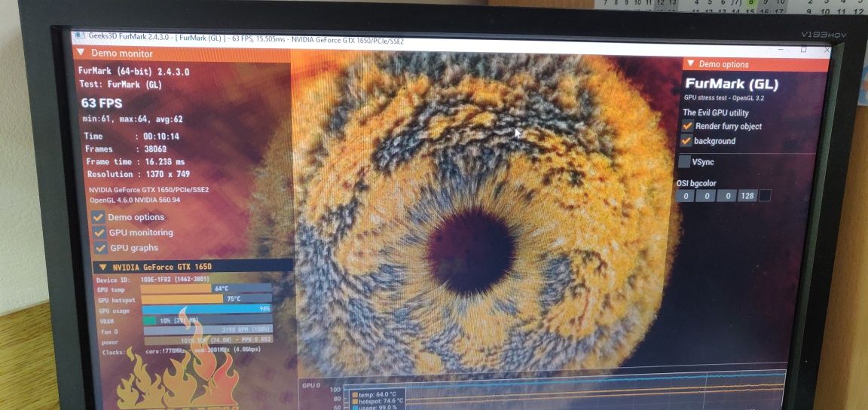Click the FurMark (GL) heading in Demo options

coord(732,84)
